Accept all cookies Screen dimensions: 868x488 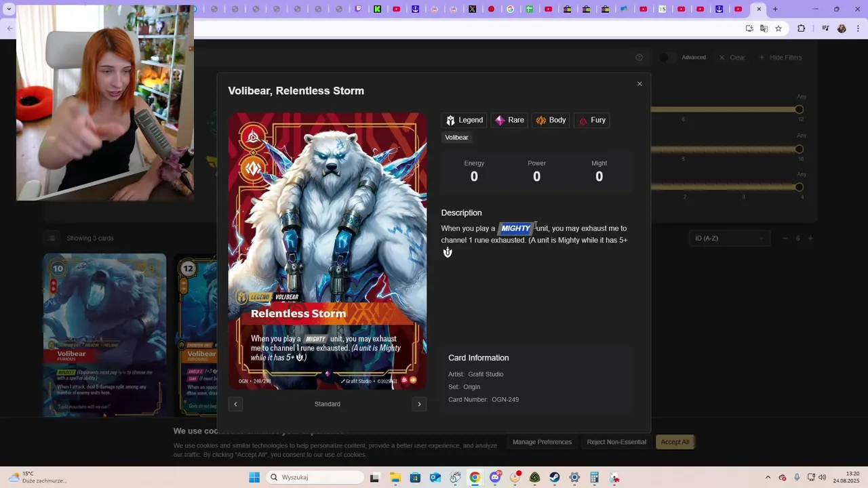[675, 442]
